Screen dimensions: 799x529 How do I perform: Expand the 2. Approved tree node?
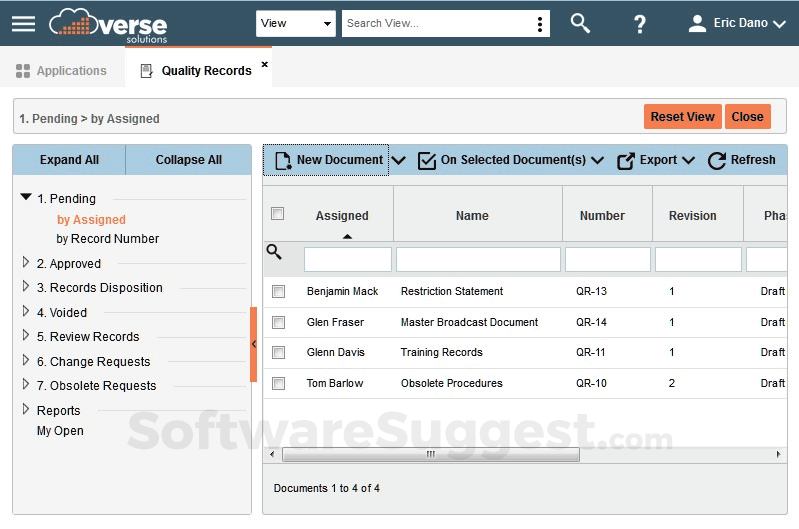pos(27,263)
